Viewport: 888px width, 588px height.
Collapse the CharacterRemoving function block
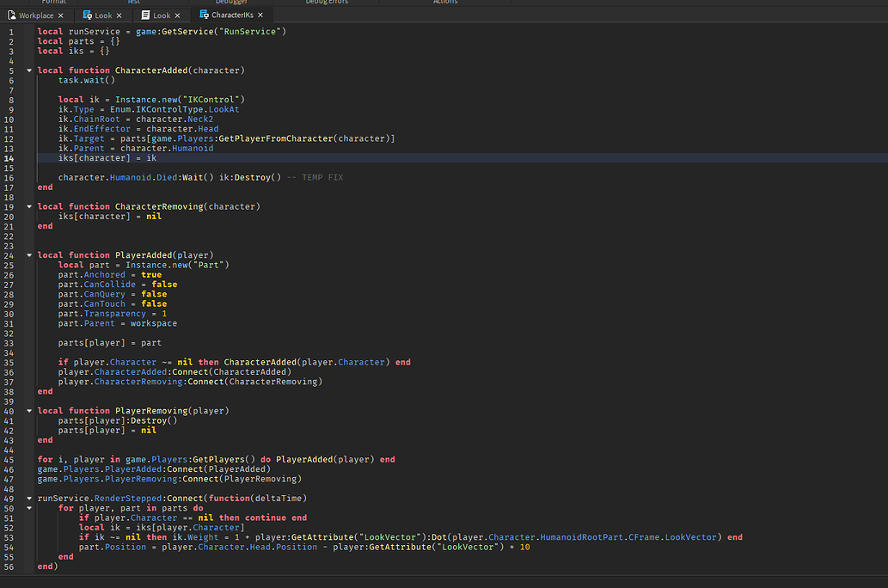pos(28,206)
